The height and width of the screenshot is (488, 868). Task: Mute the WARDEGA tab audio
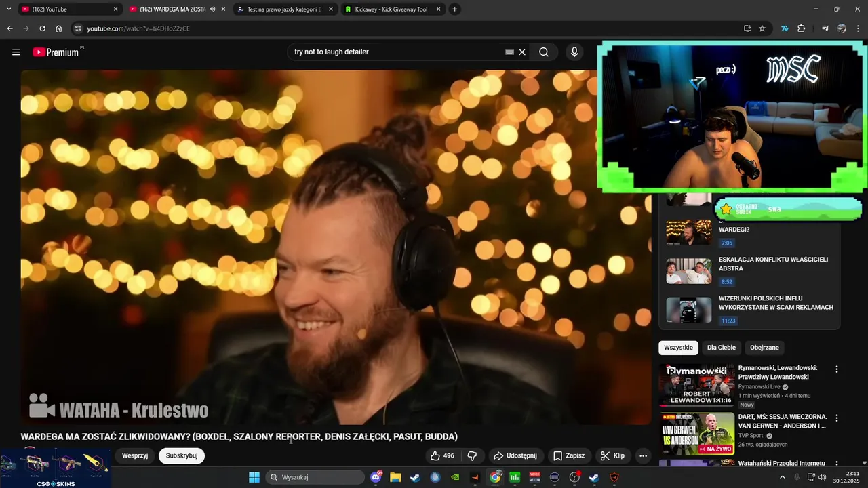pos(212,9)
